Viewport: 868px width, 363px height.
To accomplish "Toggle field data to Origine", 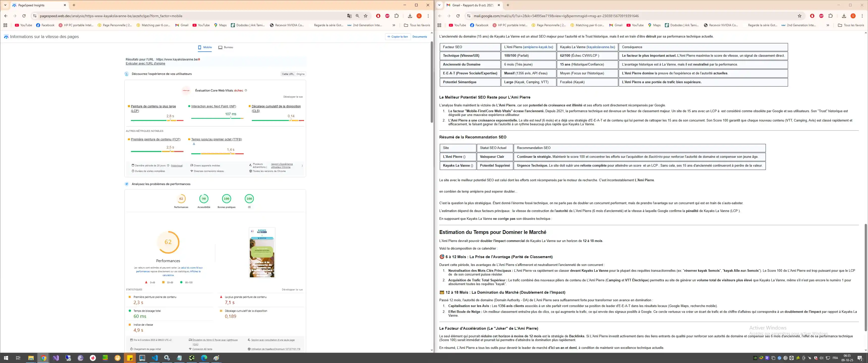I will 300,74.
